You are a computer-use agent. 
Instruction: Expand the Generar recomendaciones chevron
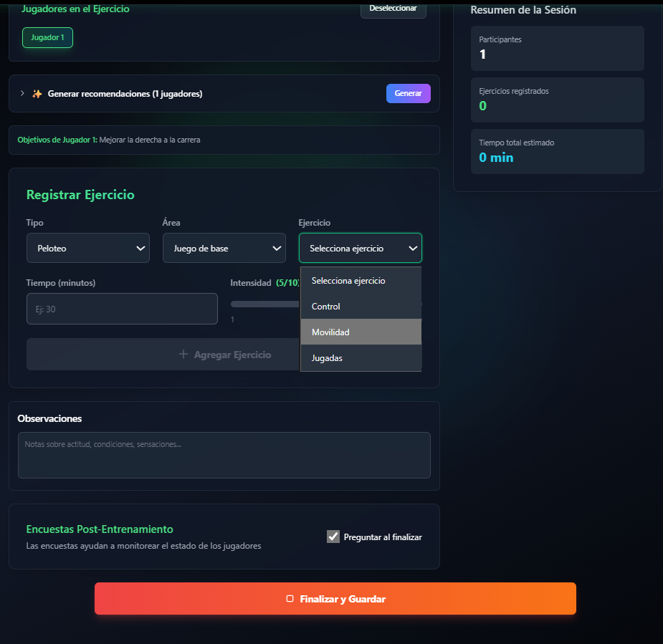(22, 94)
